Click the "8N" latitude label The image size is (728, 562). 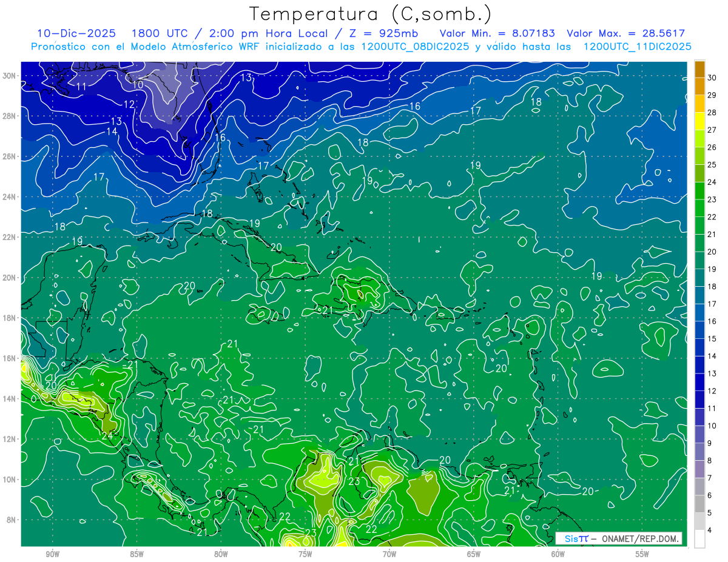coord(12,520)
